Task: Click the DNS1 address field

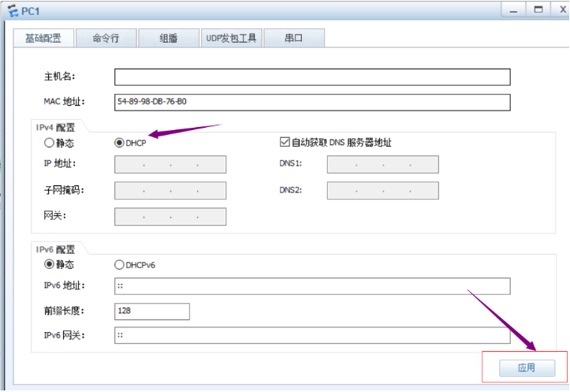Action: (x=383, y=164)
